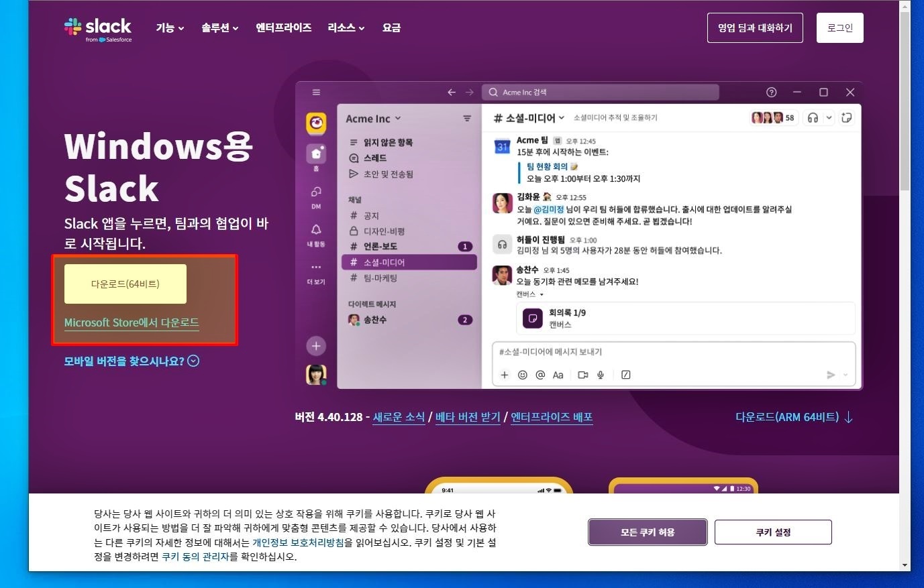Click the message field for #소셜-미디어
This screenshot has width=924, height=588.
[x=674, y=352]
